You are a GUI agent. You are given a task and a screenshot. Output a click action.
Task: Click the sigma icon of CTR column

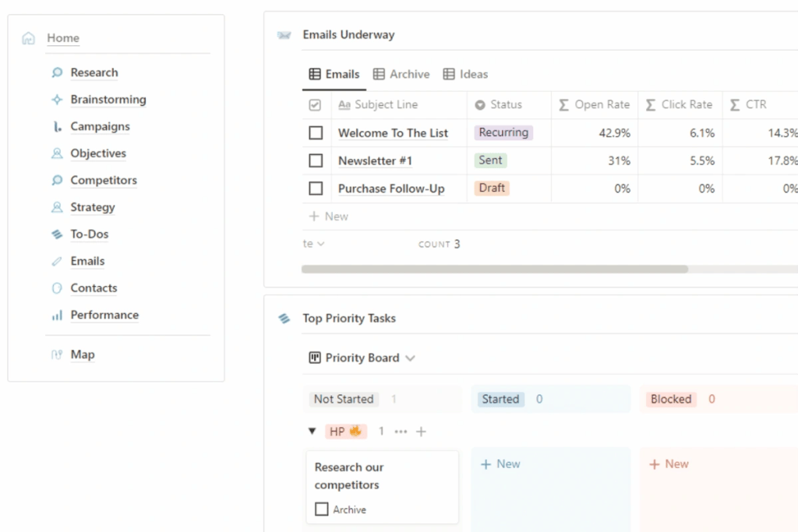[735, 105]
